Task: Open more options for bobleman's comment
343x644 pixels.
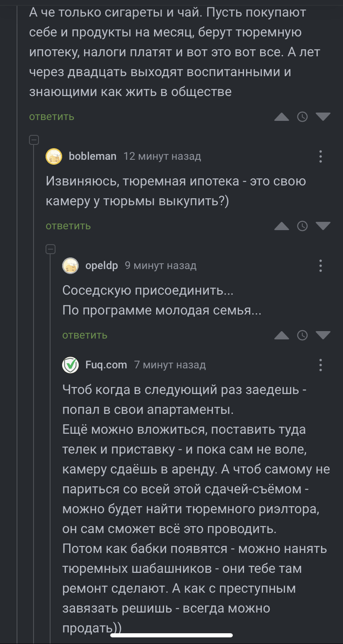Action: tap(320, 156)
